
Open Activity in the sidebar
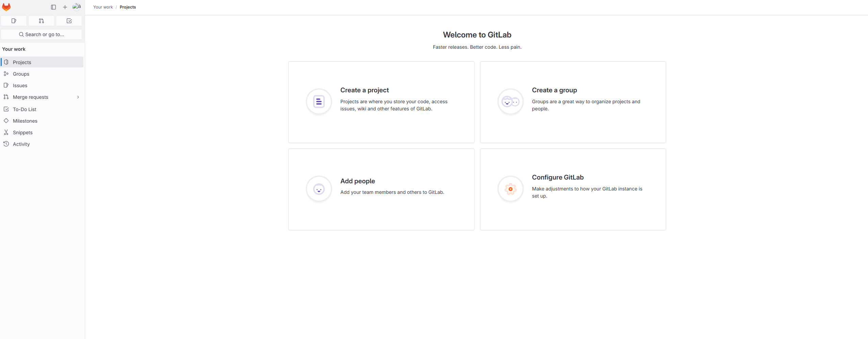[42, 144]
